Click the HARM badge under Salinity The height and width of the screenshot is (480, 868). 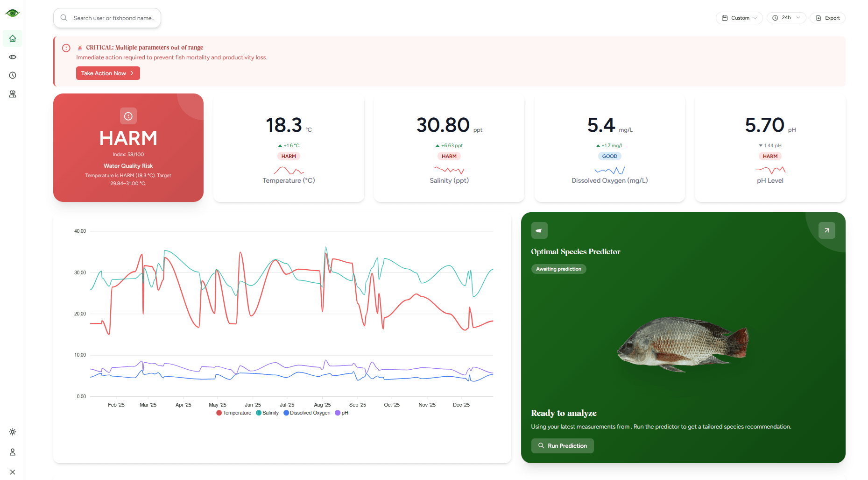449,156
